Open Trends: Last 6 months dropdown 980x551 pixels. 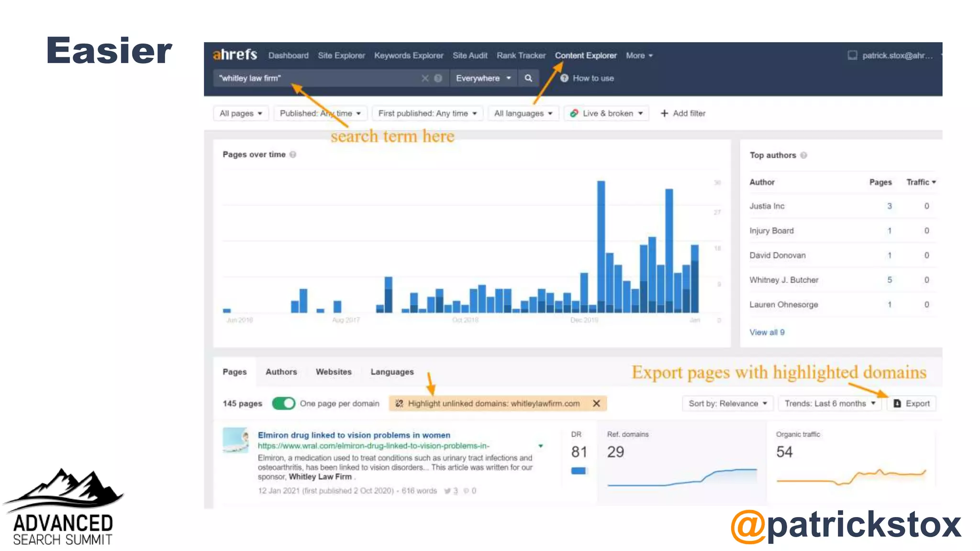tap(830, 403)
